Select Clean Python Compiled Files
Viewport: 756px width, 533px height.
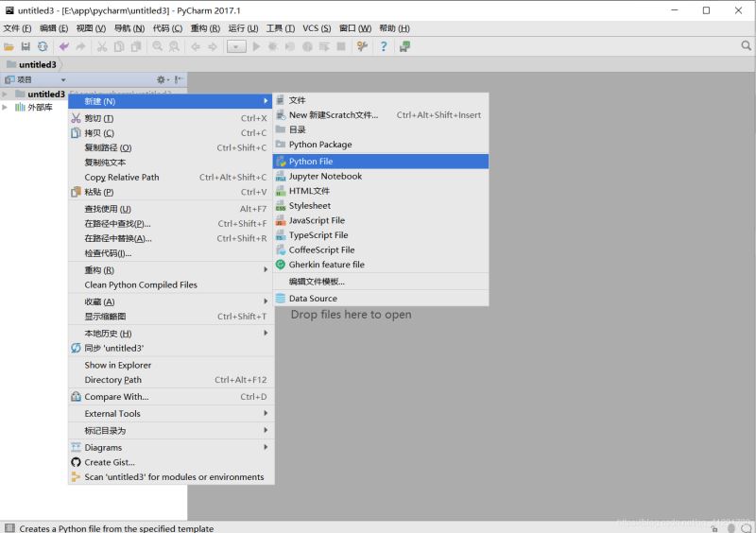click(x=171, y=285)
